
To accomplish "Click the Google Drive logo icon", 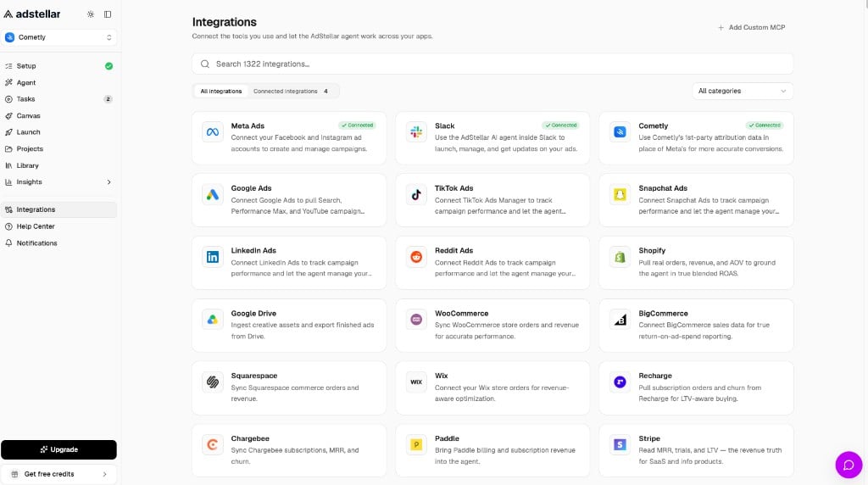I will pyautogui.click(x=213, y=320).
